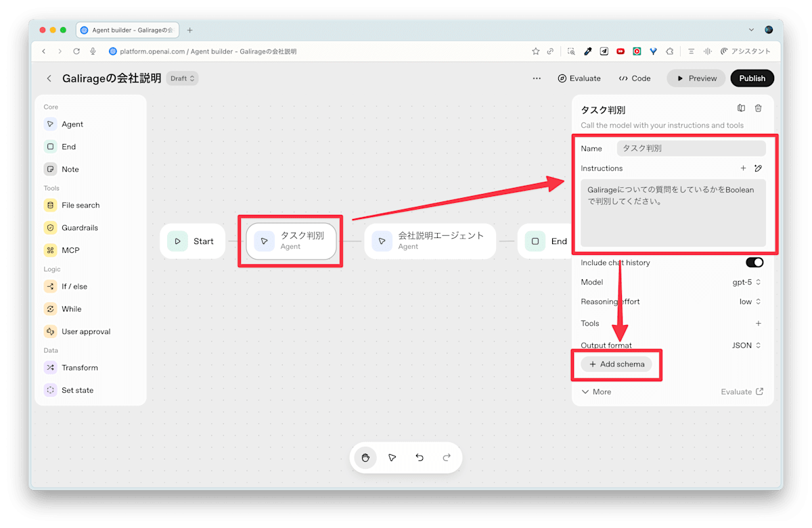
Task: Click the Evaluate button in header
Action: [x=579, y=78]
